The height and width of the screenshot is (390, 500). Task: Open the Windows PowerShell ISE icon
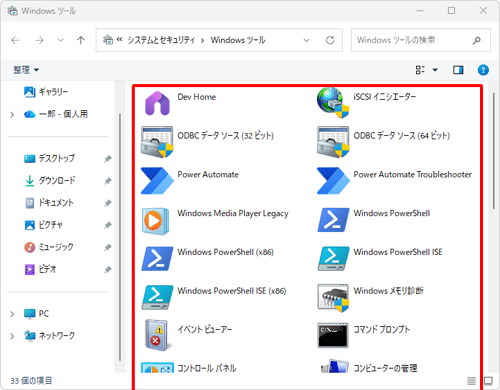pyautogui.click(x=333, y=259)
